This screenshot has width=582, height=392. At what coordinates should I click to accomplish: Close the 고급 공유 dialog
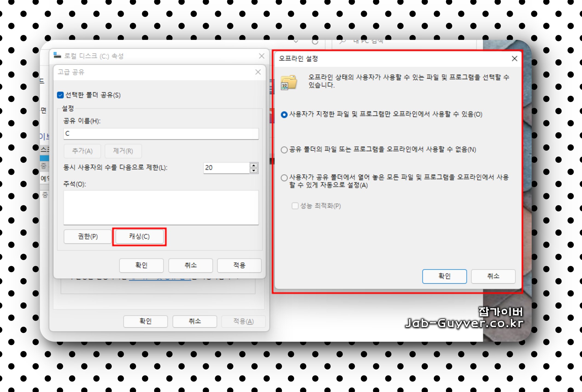[x=257, y=72]
